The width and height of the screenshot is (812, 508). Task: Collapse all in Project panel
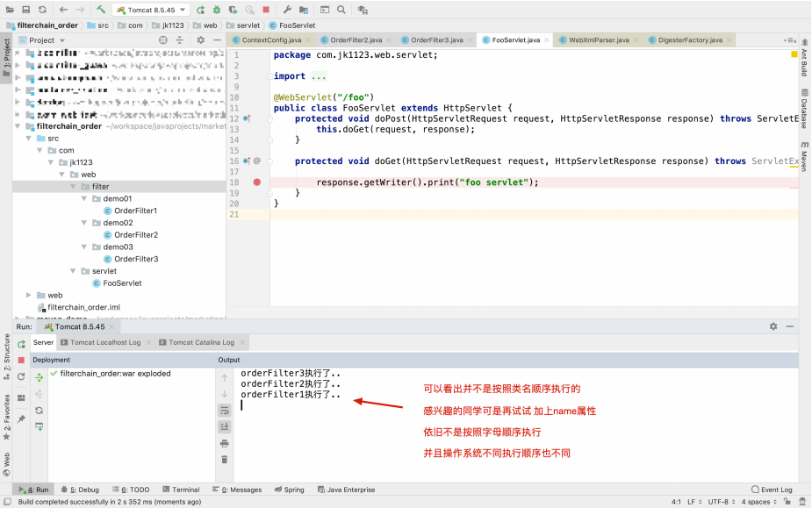point(180,39)
